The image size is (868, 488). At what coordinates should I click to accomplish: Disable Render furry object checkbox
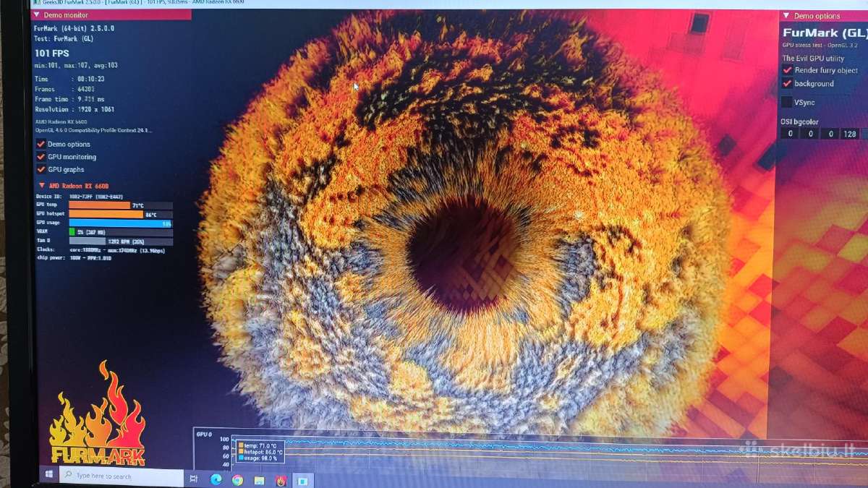pos(787,70)
